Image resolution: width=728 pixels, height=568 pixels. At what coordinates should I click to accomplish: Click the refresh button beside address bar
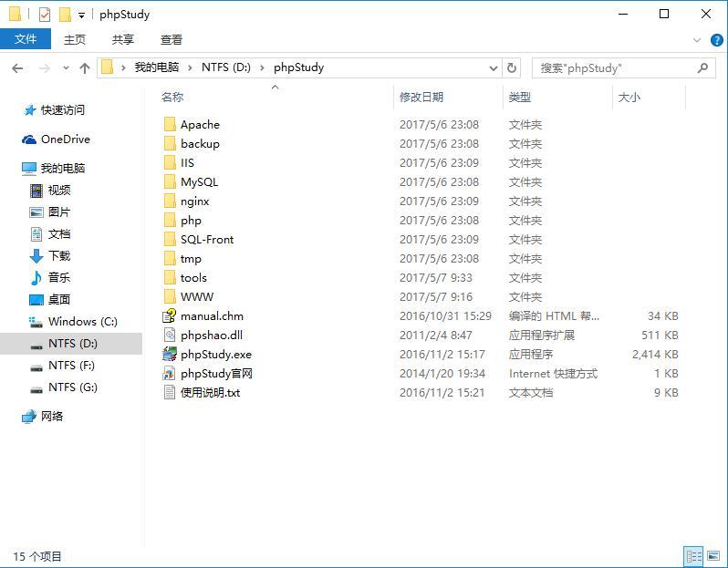pyautogui.click(x=512, y=67)
